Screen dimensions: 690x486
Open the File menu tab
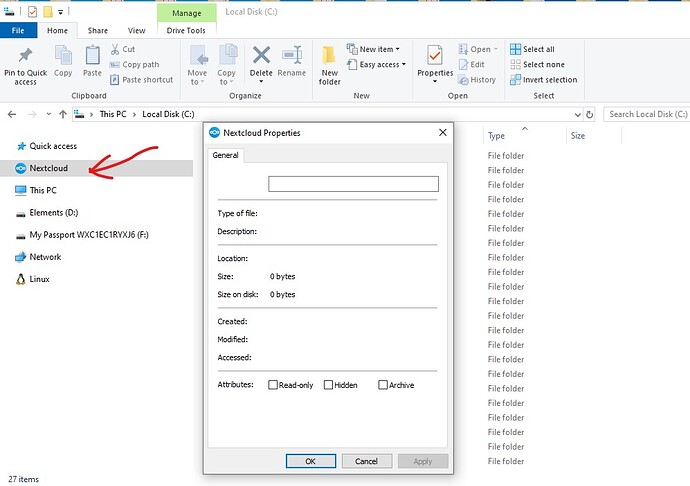[x=18, y=30]
